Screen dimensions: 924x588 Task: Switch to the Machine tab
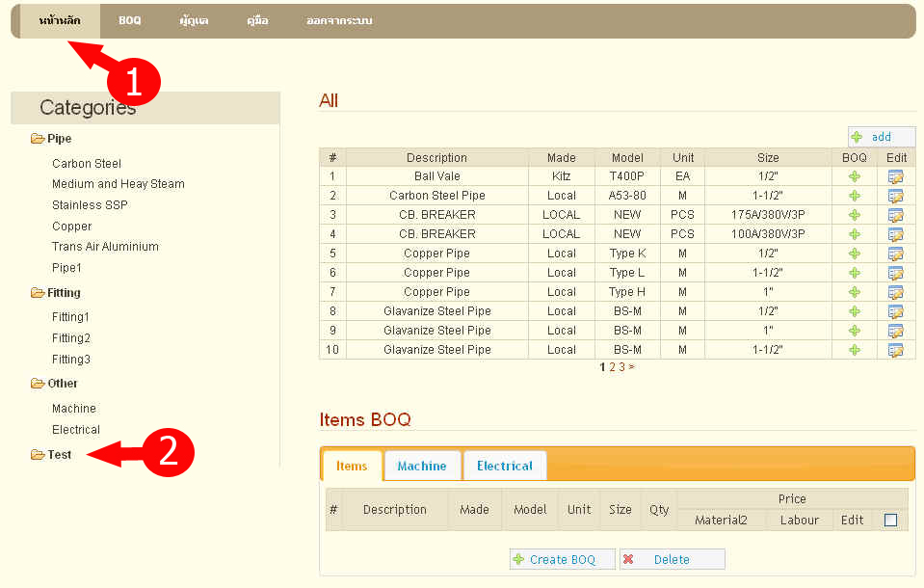(422, 466)
